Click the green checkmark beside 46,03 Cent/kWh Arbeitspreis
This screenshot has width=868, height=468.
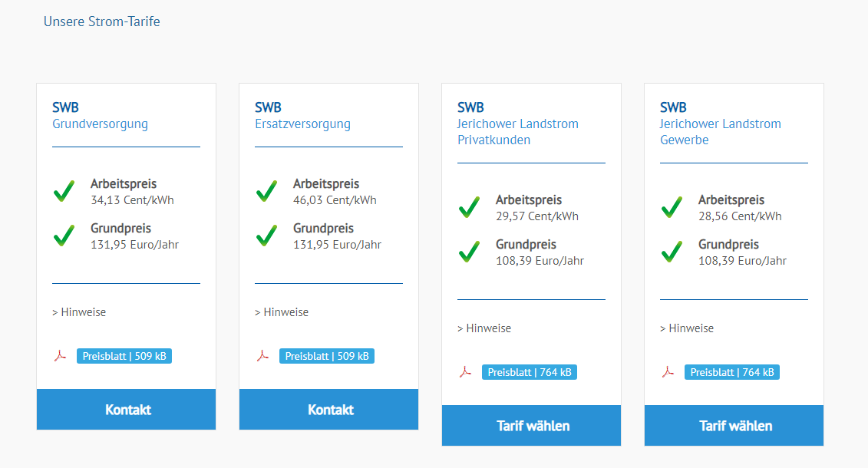267,191
